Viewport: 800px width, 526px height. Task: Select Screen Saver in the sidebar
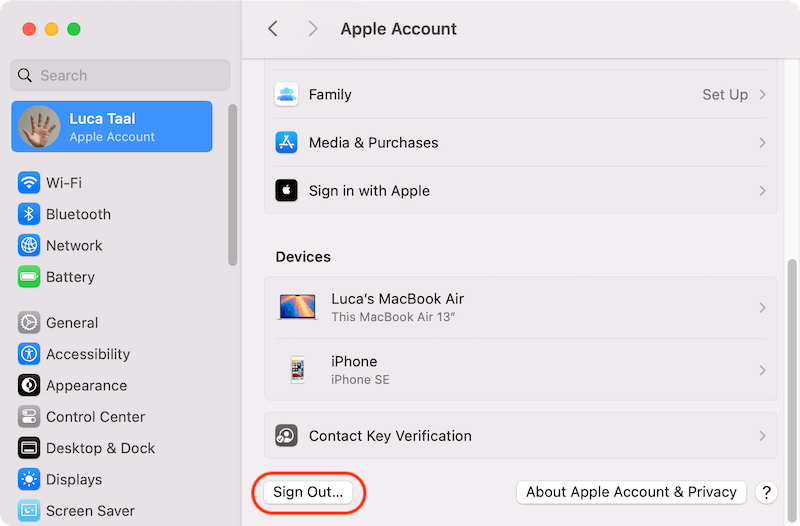click(x=90, y=511)
